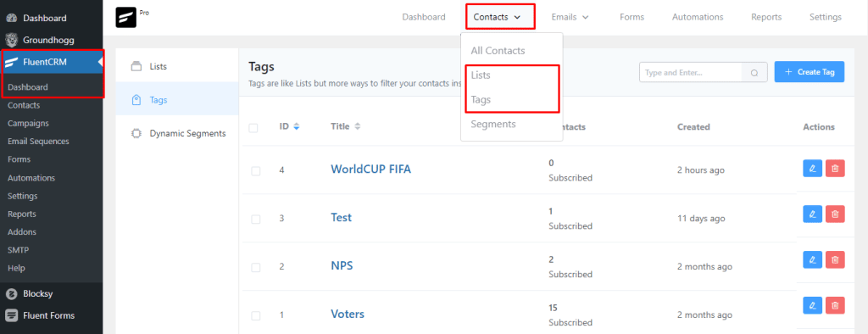Open the Test tag link
The image size is (868, 334).
341,217
